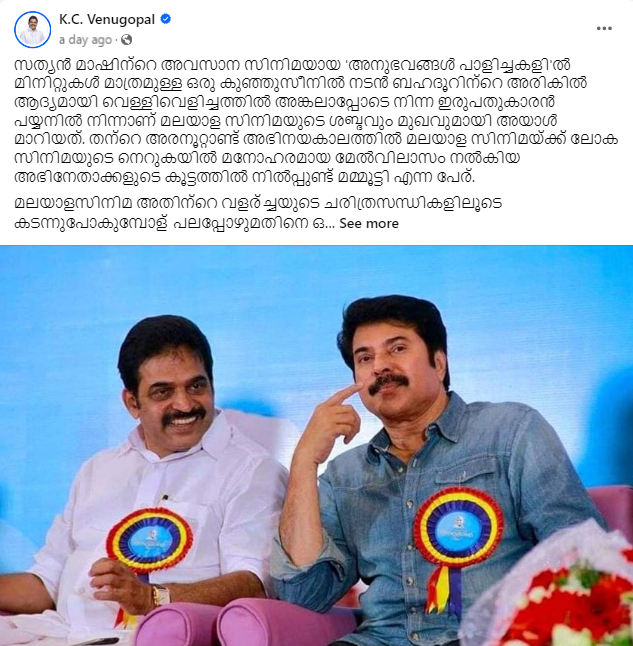Click the rosette badge held by white-shirted man
The width and height of the screenshot is (633, 646).
click(x=149, y=540)
